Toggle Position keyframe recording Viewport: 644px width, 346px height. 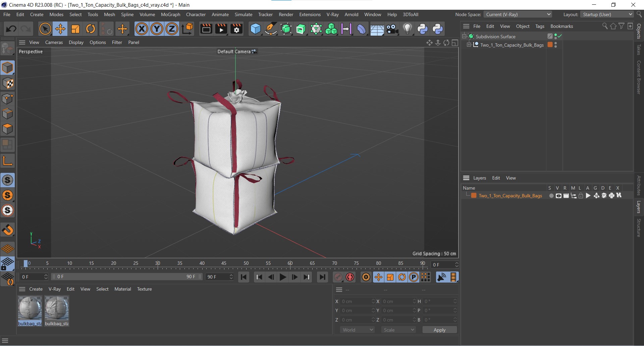(378, 277)
